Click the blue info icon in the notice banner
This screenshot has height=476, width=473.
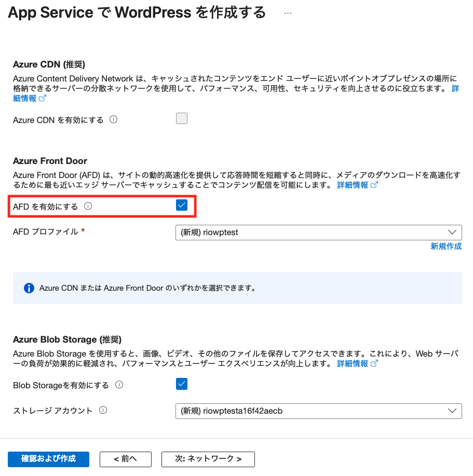[29, 288]
